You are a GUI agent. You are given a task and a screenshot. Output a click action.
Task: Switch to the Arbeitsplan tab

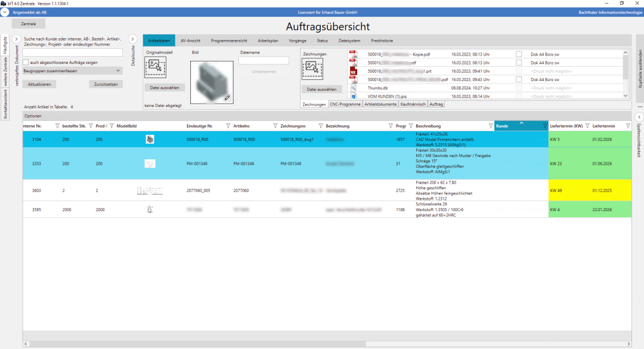pyautogui.click(x=268, y=41)
